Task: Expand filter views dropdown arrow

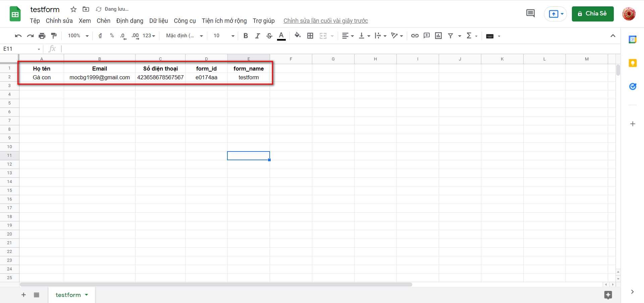Action: pos(460,36)
